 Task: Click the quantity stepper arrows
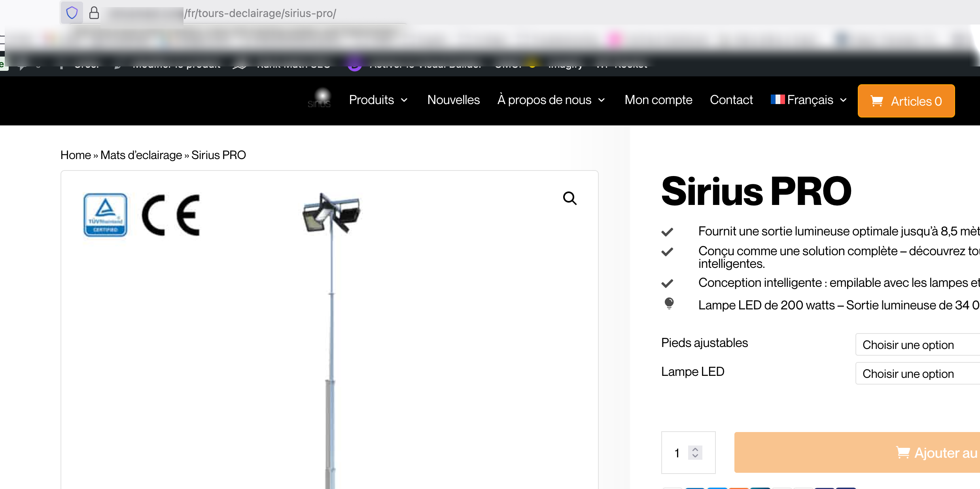click(x=695, y=453)
